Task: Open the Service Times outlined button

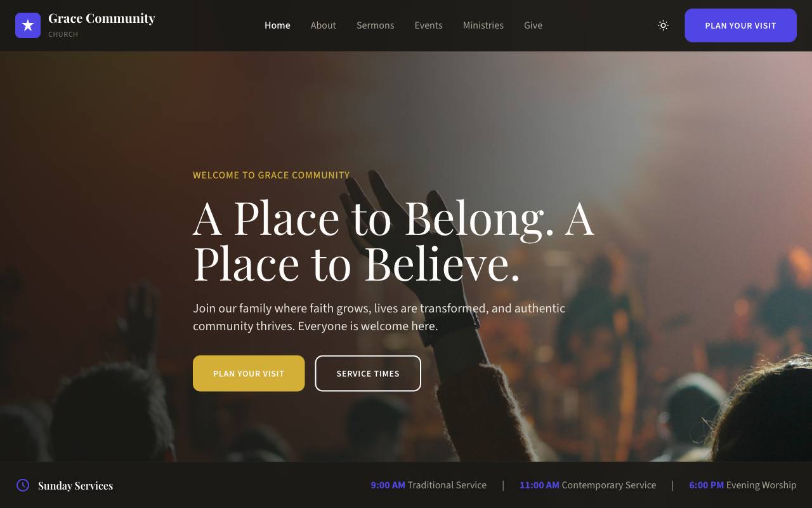Action: [x=368, y=373]
